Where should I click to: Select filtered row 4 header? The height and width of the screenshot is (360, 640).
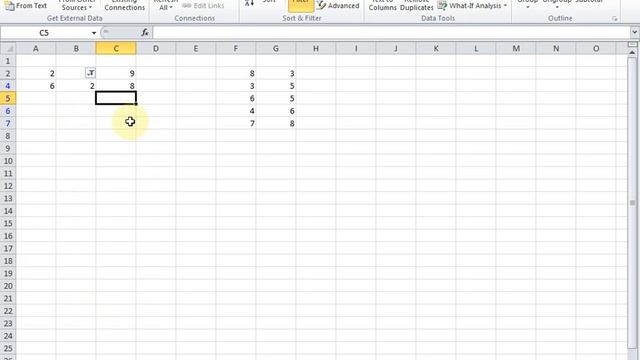pos(8,86)
